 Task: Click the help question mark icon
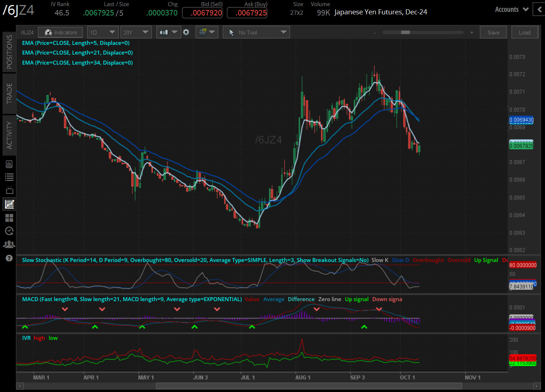click(x=9, y=258)
